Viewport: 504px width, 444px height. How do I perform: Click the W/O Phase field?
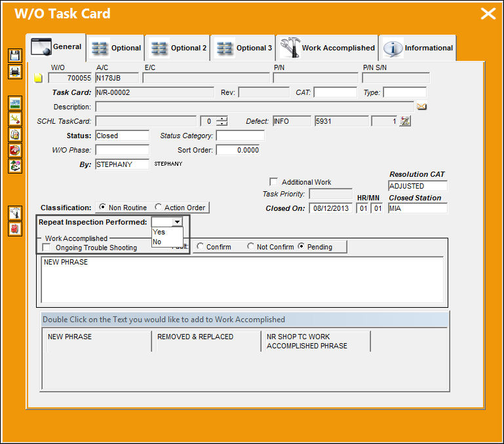click(x=122, y=150)
